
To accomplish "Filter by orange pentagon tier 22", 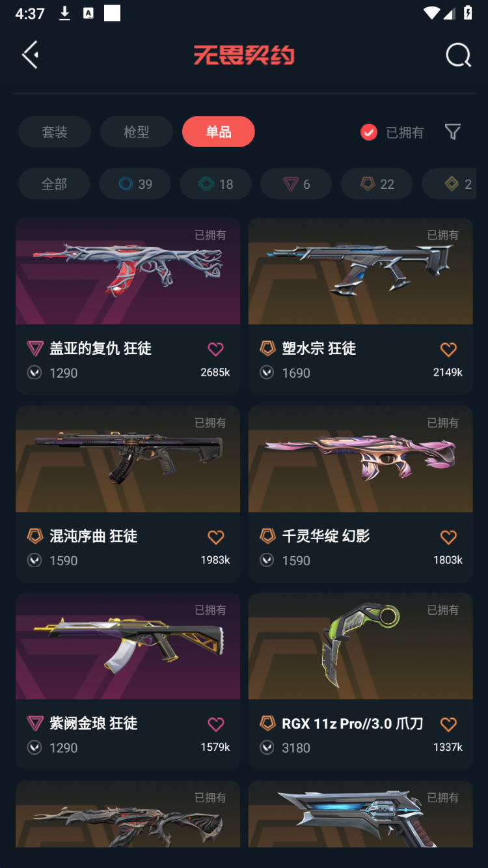I will click(377, 184).
